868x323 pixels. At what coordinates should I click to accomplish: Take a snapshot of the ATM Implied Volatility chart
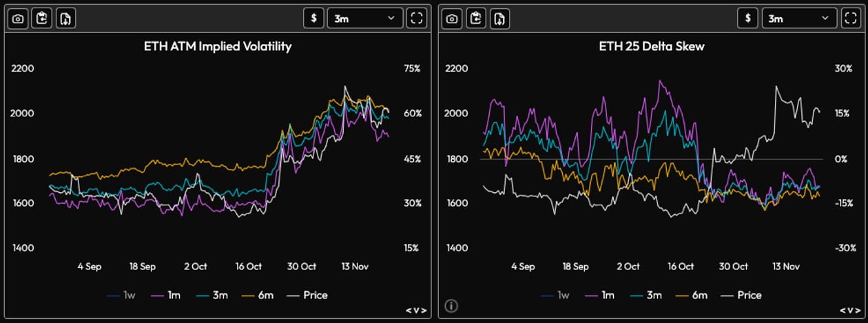click(18, 19)
